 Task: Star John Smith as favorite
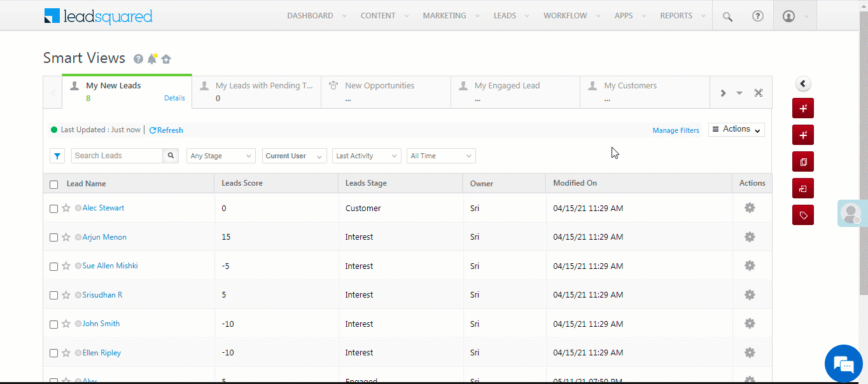[66, 324]
